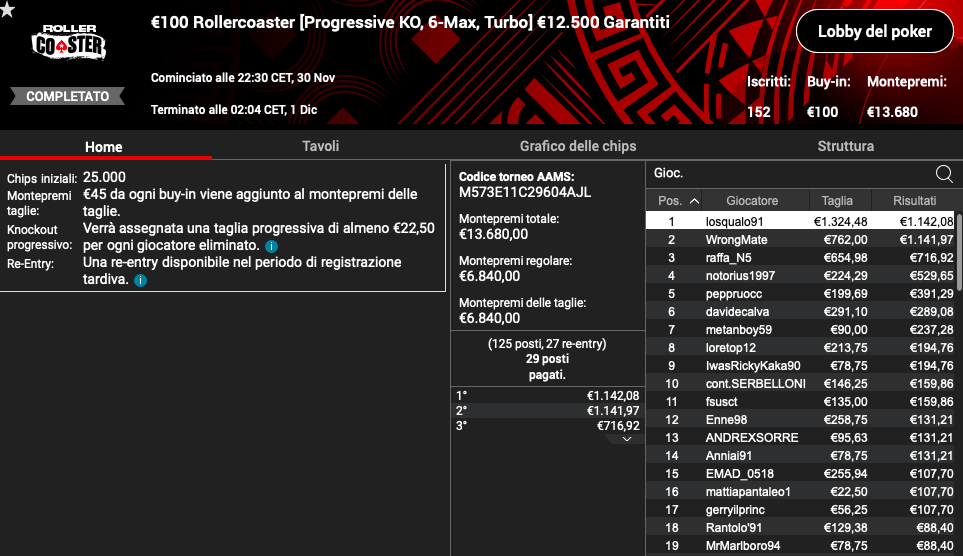Select player row cont.SERBELLONI
The image size is (963, 556).
pos(800,384)
